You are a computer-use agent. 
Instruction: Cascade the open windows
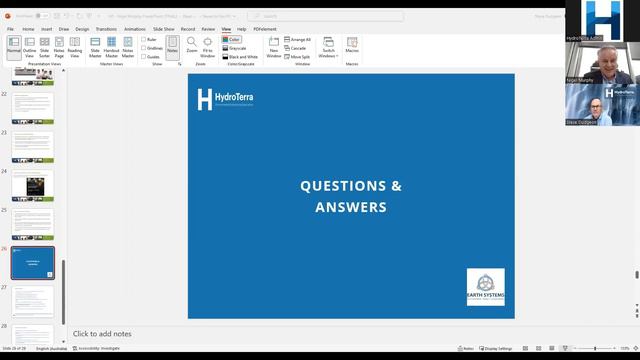tap(295, 48)
